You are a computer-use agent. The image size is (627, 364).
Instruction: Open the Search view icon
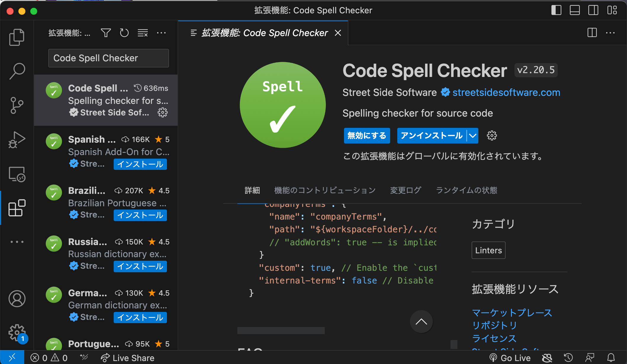click(17, 71)
